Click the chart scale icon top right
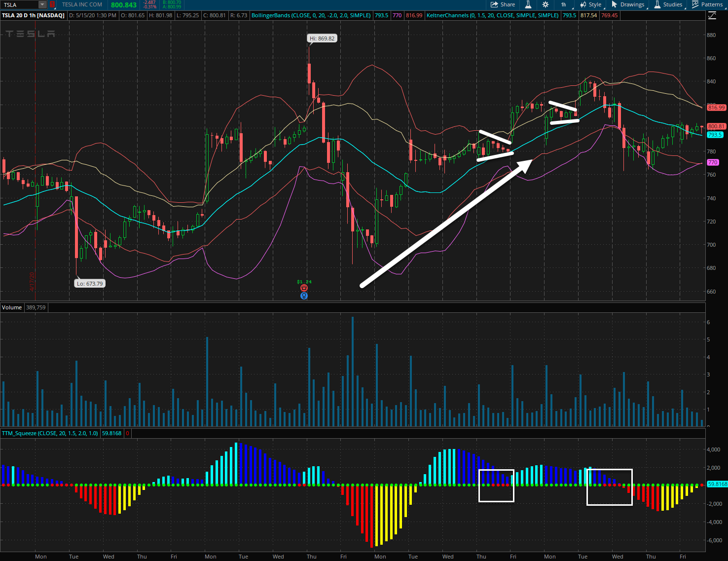The width and height of the screenshot is (728, 561). point(712,16)
